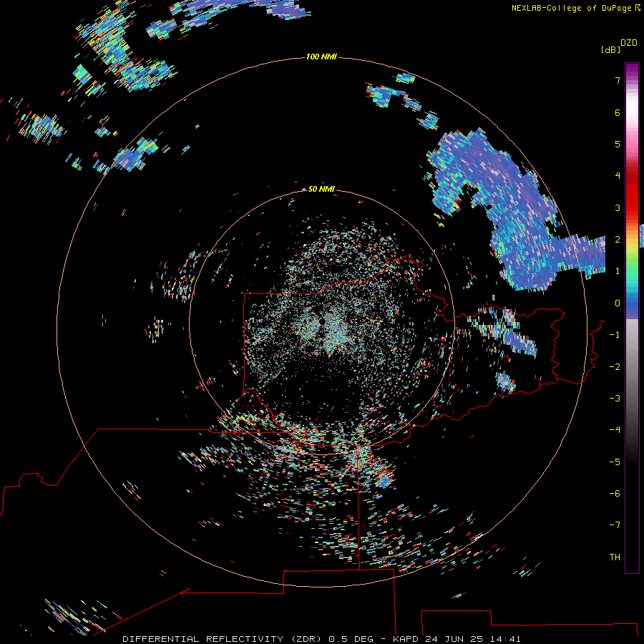The width and height of the screenshot is (644, 644).
Task: Click the '0' value on color scale
Action: click(618, 303)
